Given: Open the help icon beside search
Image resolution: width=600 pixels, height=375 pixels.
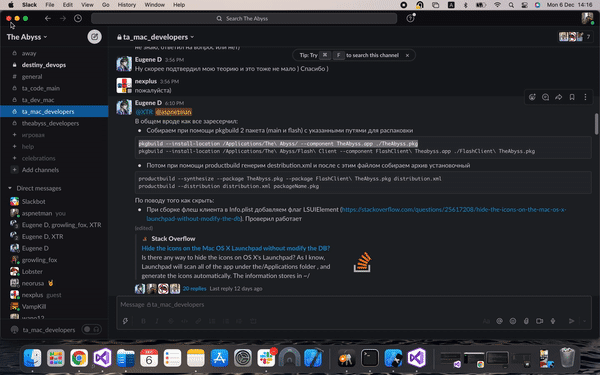Looking at the screenshot, I should pyautogui.click(x=410, y=18).
